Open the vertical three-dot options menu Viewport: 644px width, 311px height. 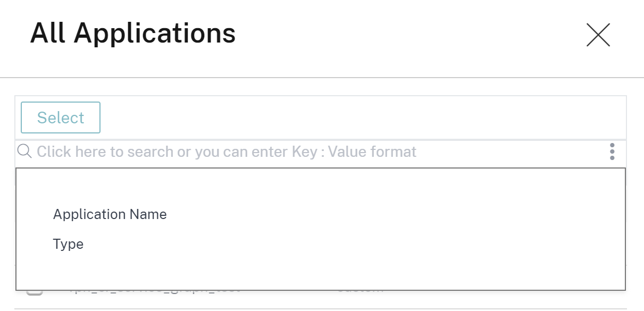pos(612,152)
